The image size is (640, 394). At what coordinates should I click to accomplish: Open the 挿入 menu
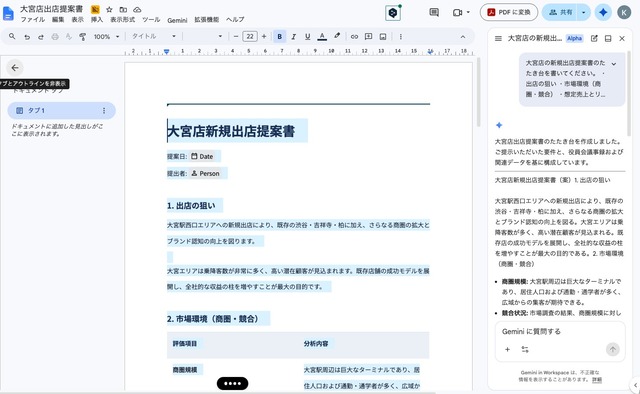[97, 20]
